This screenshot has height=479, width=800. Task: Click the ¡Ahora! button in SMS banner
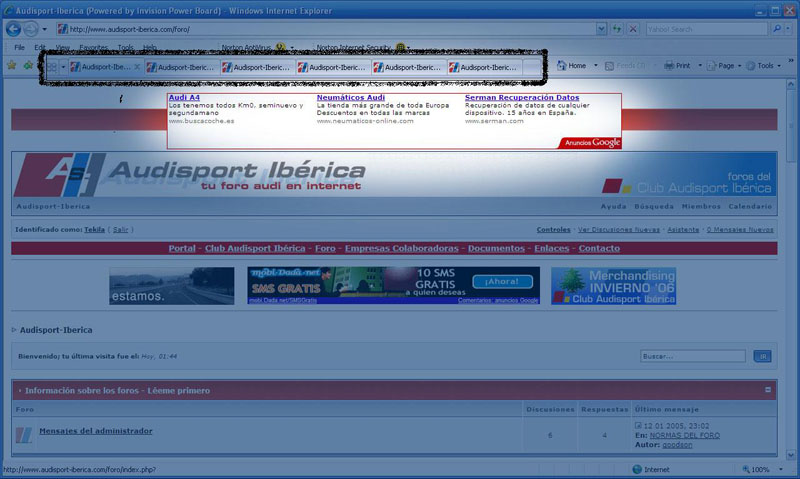(502, 282)
